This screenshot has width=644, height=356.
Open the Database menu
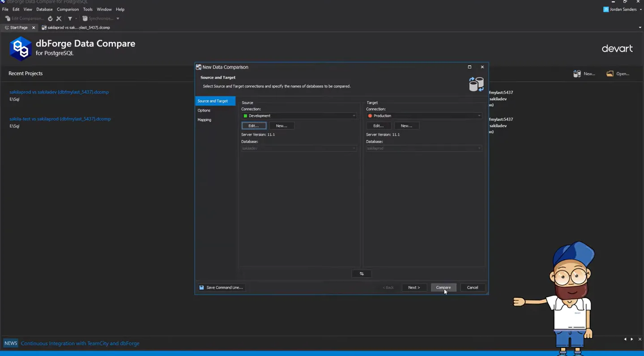coord(44,9)
